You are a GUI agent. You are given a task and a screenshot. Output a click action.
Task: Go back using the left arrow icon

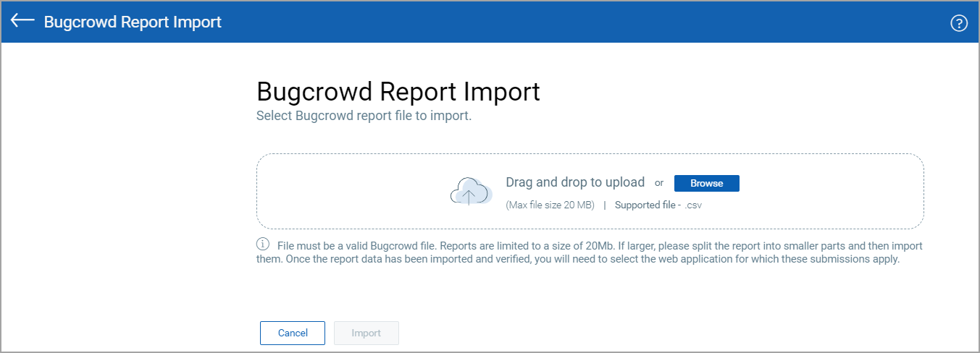tap(22, 20)
